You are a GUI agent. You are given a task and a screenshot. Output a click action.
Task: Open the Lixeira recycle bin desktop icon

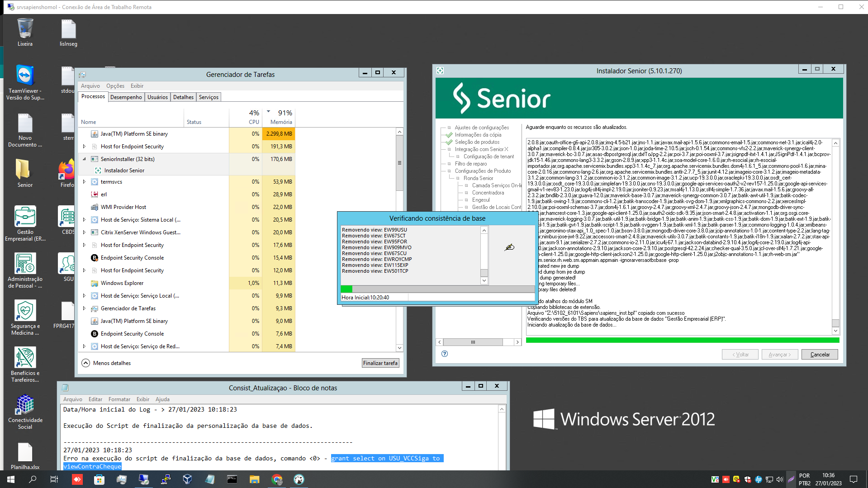click(x=25, y=33)
